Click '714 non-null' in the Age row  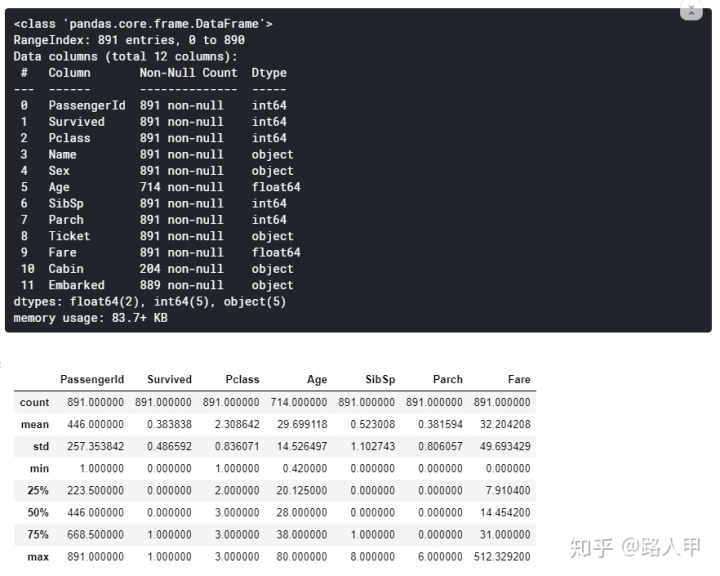pyautogui.click(x=182, y=187)
